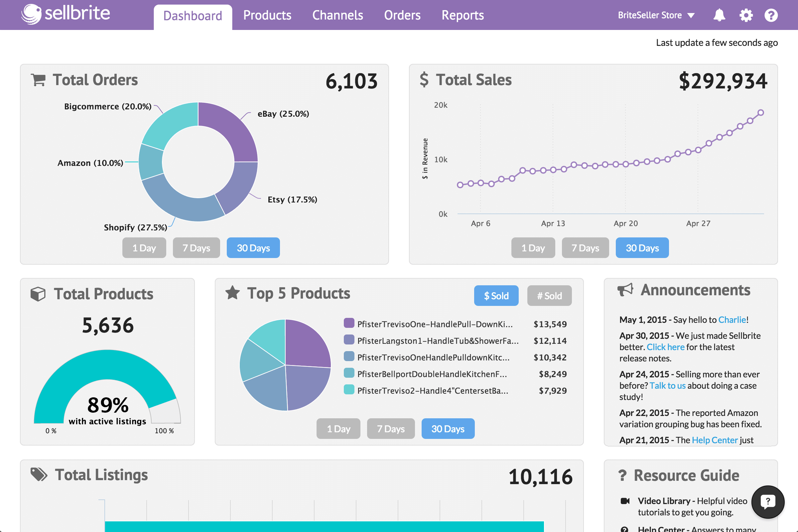Switch to the Reports tab
Screen dimensions: 798x532
(x=463, y=15)
